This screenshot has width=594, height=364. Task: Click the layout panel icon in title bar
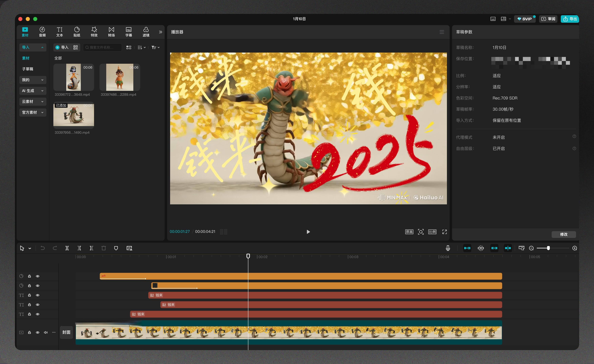tap(503, 19)
